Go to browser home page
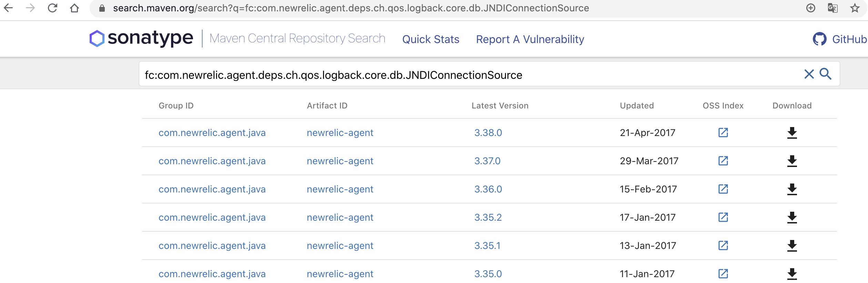868x283 pixels. coord(74,8)
